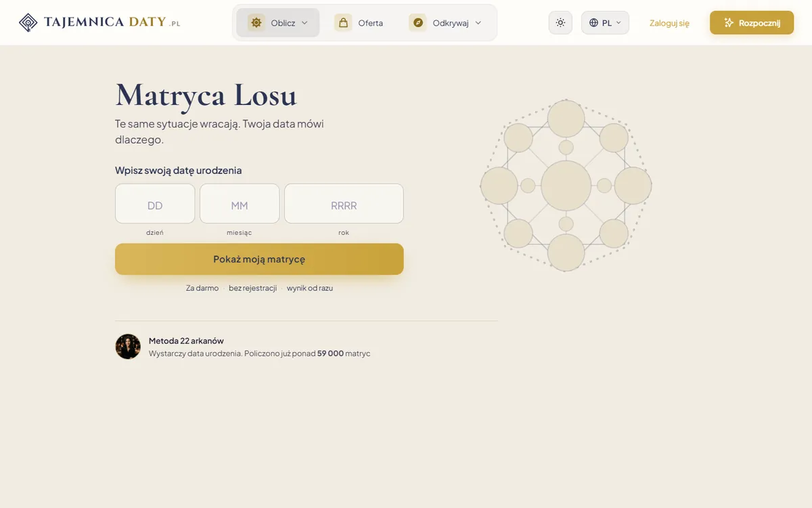
Task: Click the author avatar photo
Action: point(128,346)
